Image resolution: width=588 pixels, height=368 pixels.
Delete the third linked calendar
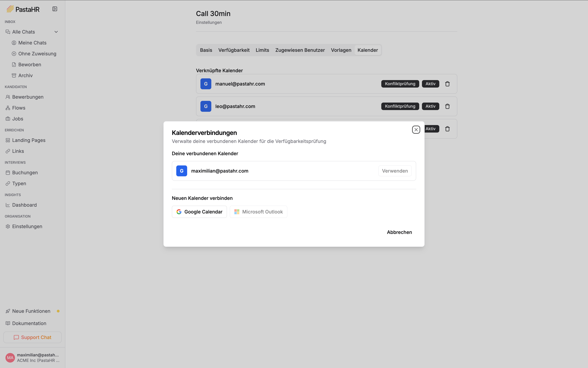[447, 129]
